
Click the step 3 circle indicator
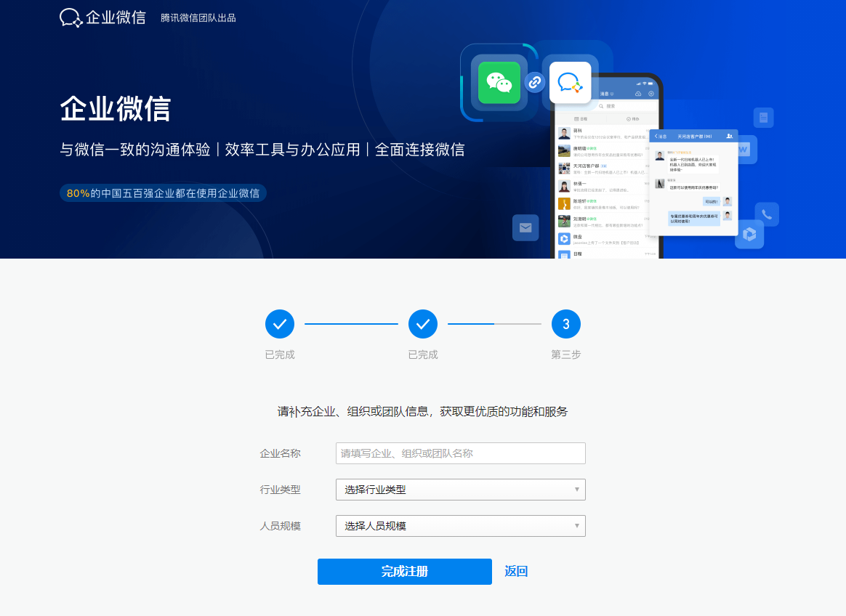pos(566,324)
